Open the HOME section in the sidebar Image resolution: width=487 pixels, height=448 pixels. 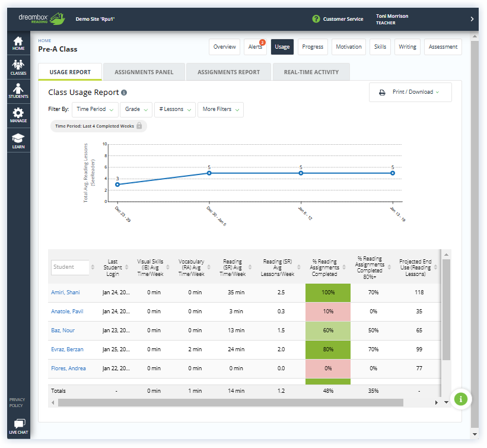(18, 43)
